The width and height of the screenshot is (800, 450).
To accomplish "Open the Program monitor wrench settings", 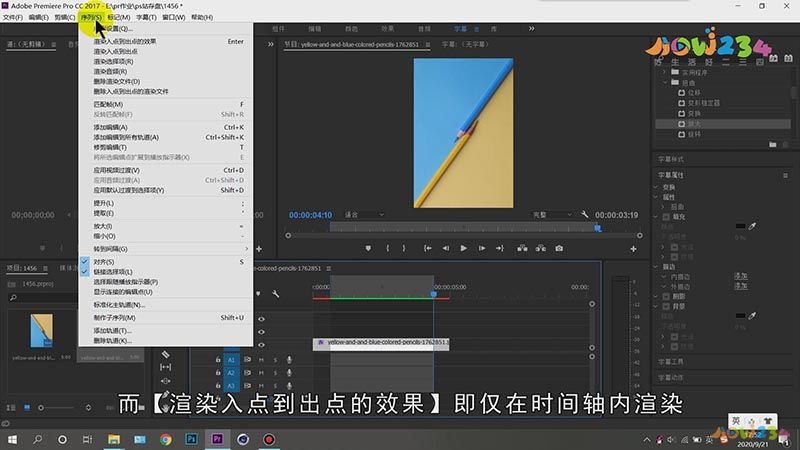I will pos(585,215).
